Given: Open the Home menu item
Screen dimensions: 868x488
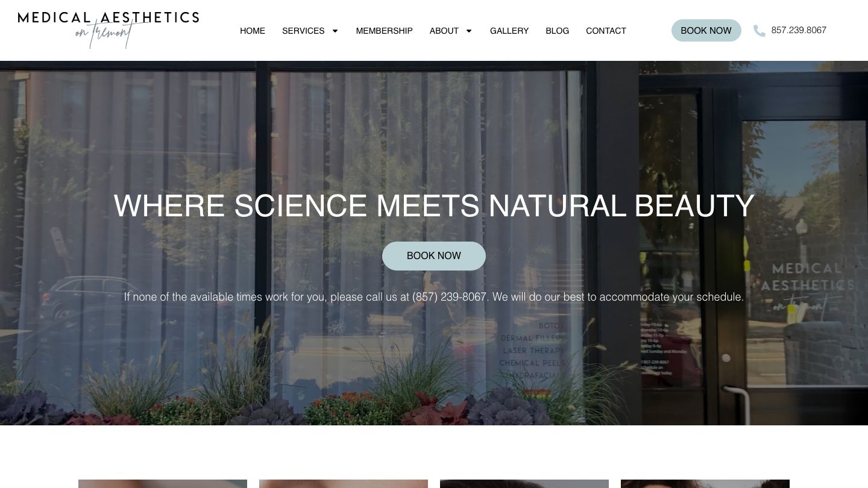Looking at the screenshot, I should (253, 31).
